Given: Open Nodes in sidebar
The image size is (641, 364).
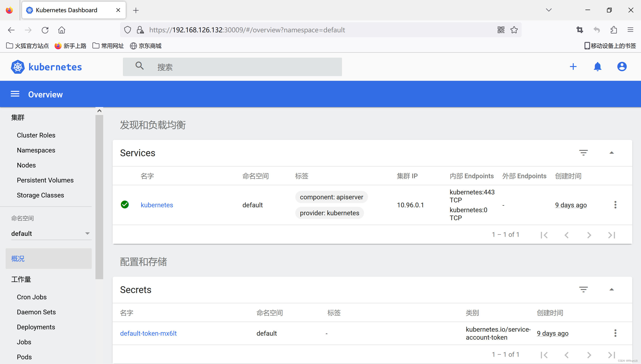Looking at the screenshot, I should (26, 165).
